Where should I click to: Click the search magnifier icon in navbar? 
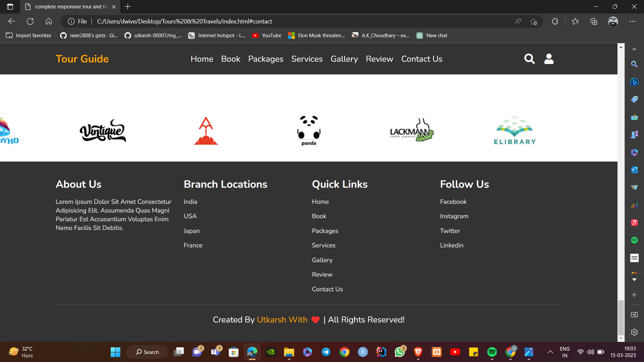[x=529, y=59]
